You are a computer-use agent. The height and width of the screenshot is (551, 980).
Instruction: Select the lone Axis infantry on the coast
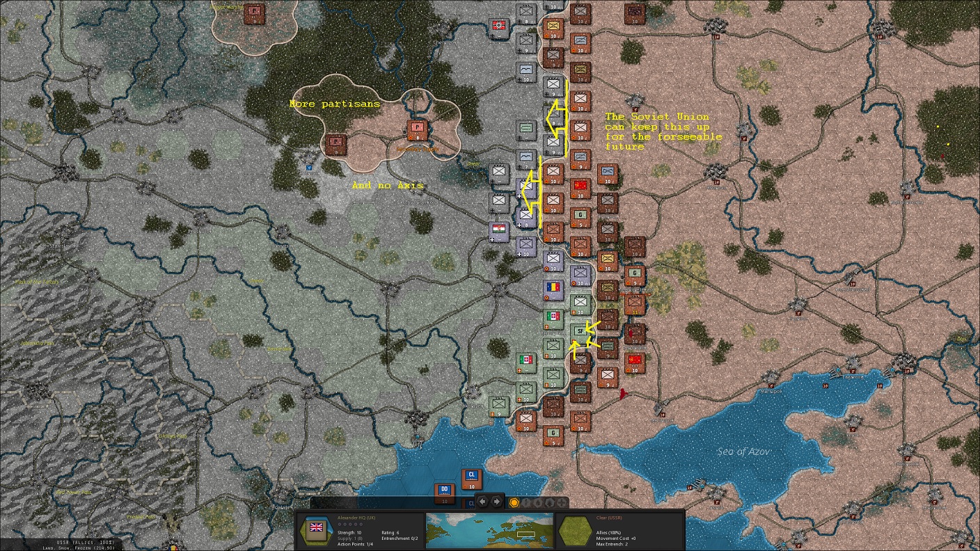499,406
